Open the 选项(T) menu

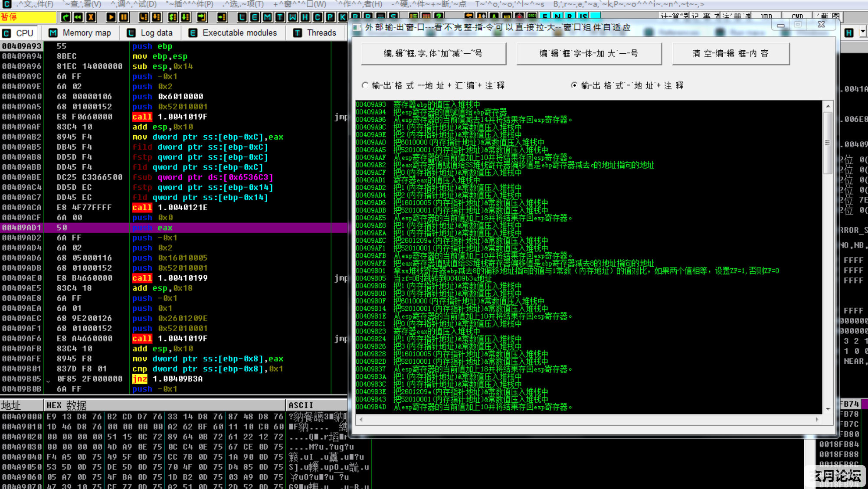243,4
